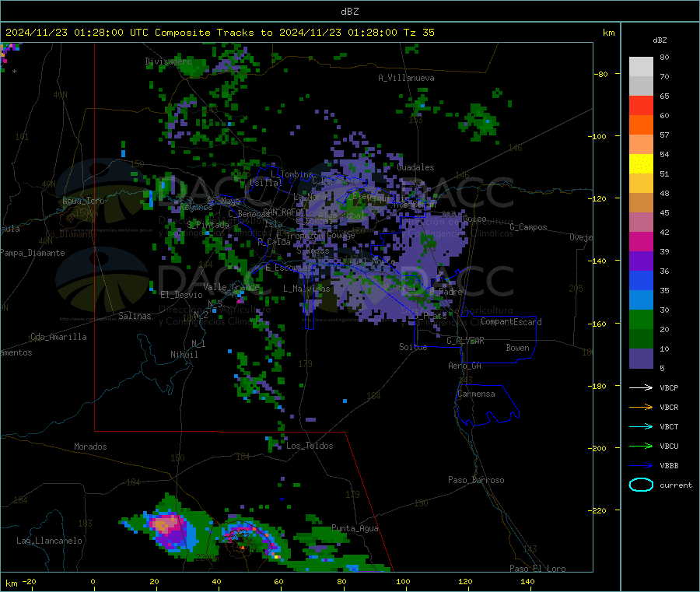
Task: Click the dBZ title at top
Action: [349, 12]
